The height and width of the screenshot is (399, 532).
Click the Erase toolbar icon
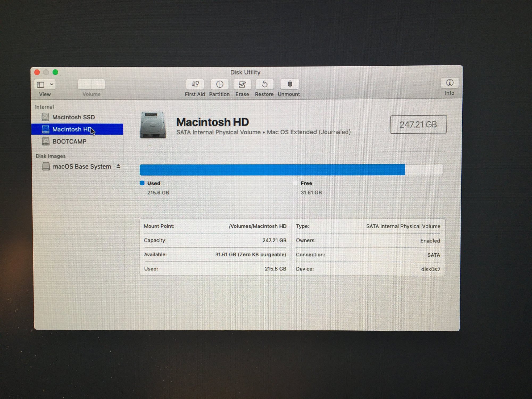coord(242,84)
